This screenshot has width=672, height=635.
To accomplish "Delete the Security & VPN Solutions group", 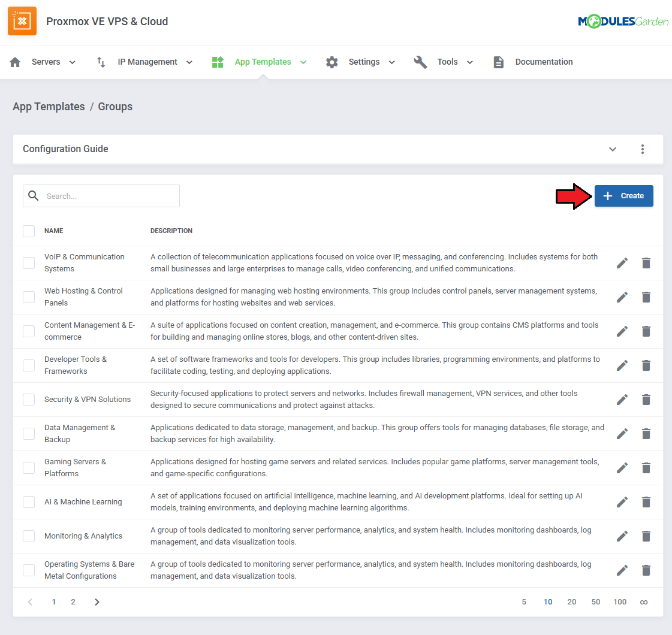I will pyautogui.click(x=646, y=400).
